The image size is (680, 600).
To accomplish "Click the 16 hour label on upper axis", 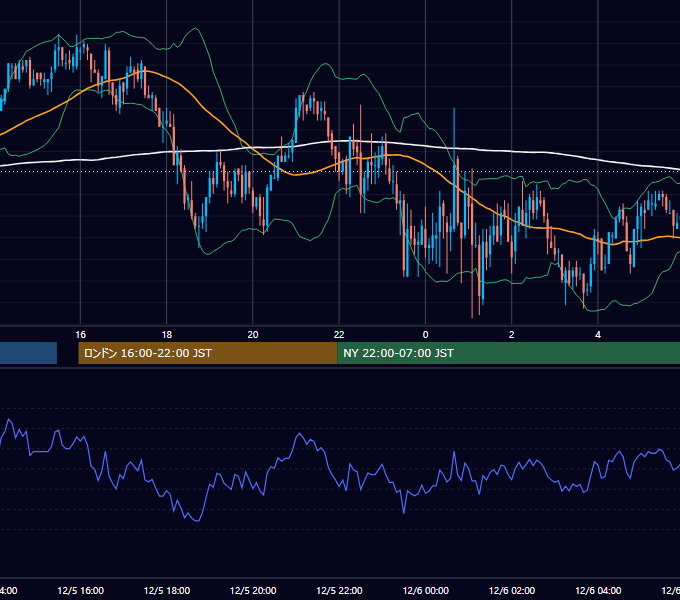I will click(81, 335).
